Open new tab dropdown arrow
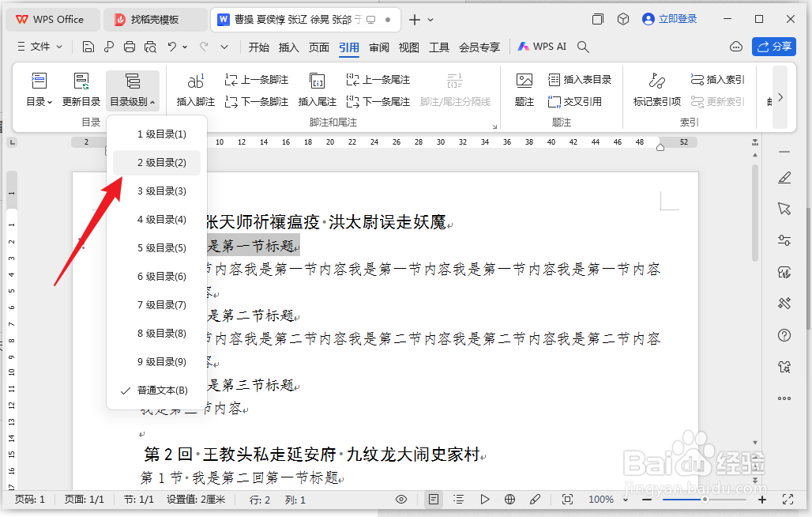Screen dimensions: 812x517 click(430, 20)
